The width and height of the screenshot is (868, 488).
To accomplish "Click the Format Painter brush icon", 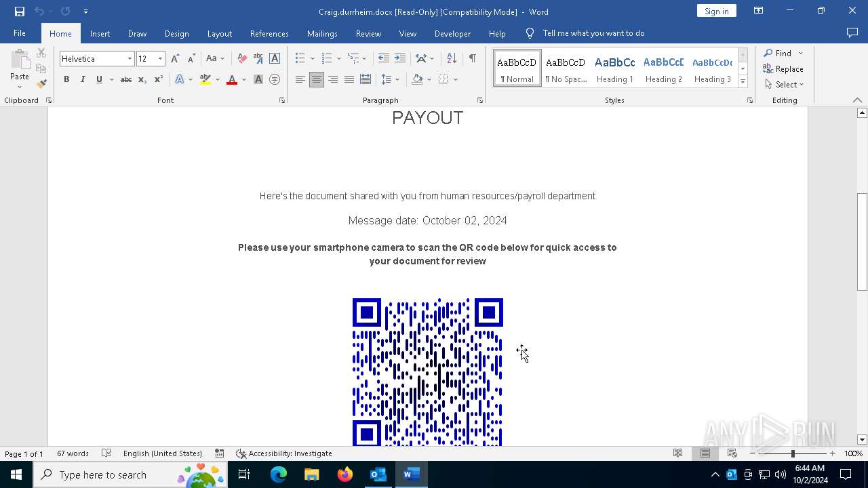I will [x=41, y=84].
